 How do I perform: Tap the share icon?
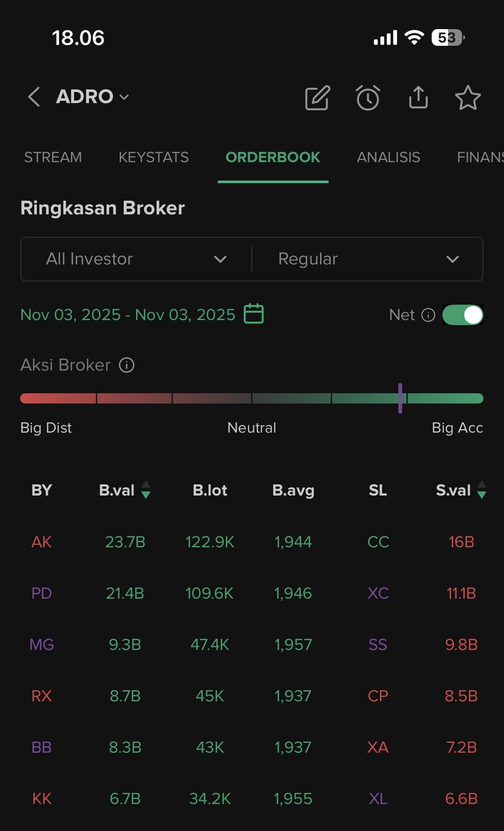(418, 98)
